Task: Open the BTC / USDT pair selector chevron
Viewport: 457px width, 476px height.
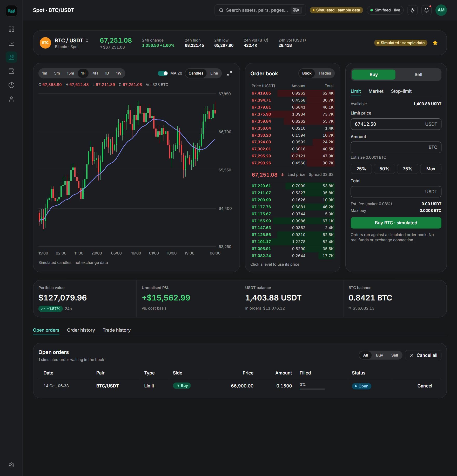Action: [87, 40]
